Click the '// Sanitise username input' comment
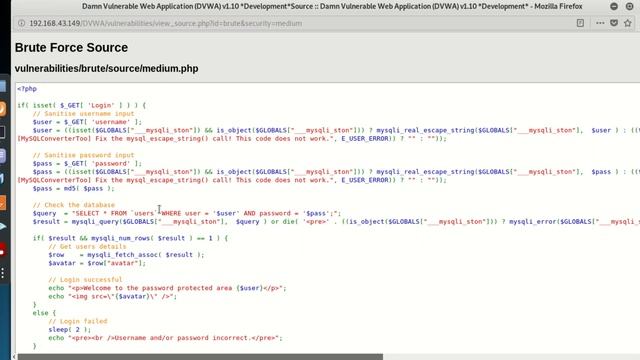Viewport: 640px width, 360px height. [83, 113]
